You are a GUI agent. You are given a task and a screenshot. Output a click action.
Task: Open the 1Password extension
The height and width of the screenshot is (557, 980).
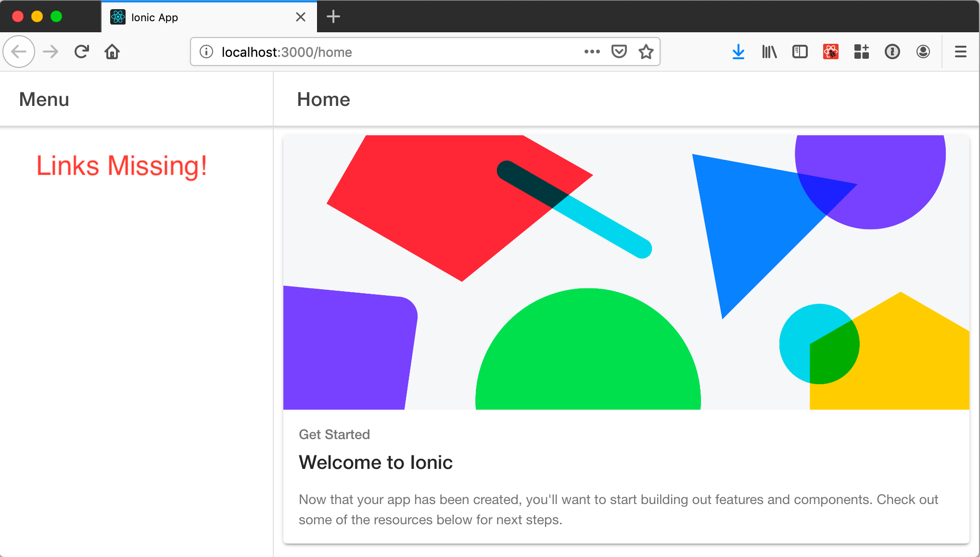point(892,52)
